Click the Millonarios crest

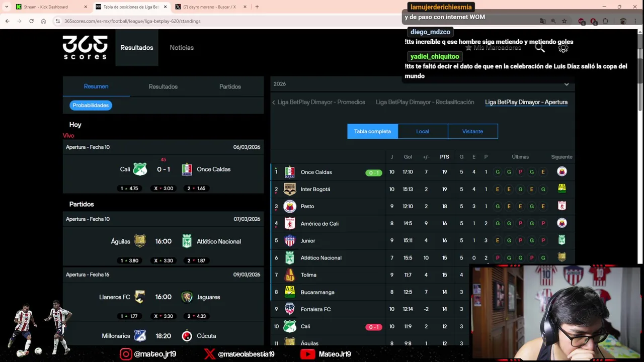point(140,336)
